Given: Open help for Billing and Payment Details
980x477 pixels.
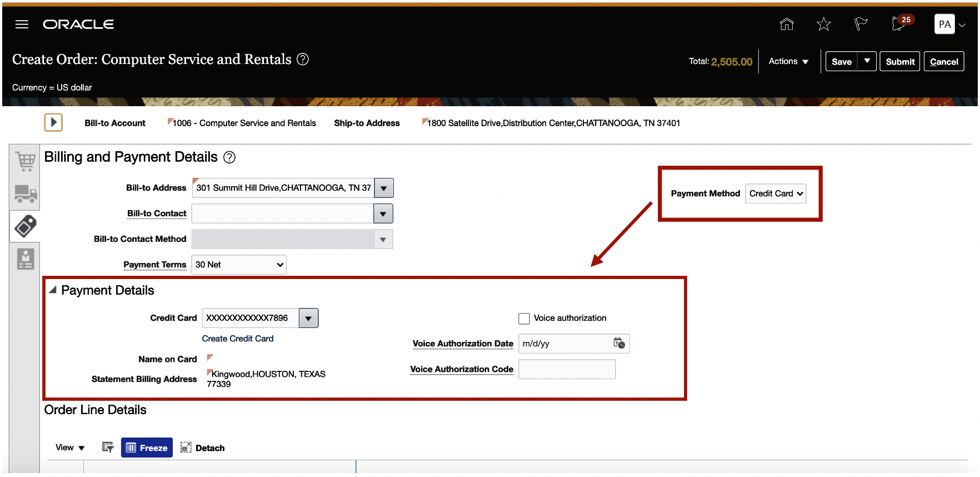Looking at the screenshot, I should coord(229,157).
